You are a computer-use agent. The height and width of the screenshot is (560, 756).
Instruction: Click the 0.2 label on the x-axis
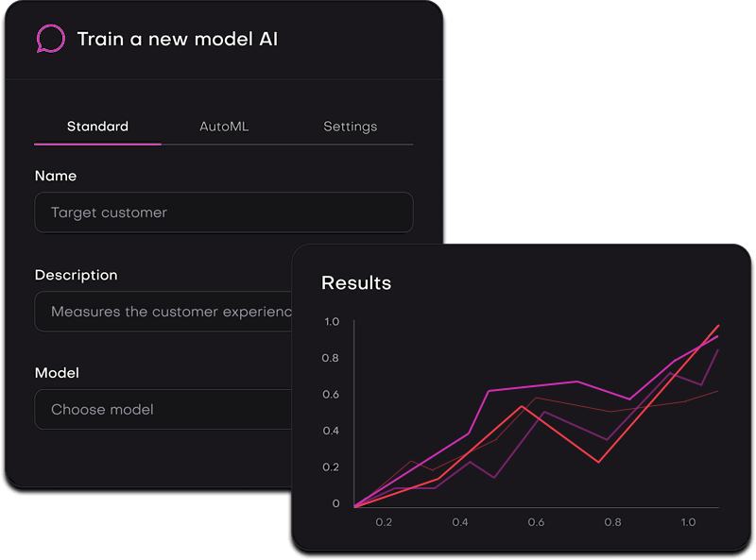[382, 520]
